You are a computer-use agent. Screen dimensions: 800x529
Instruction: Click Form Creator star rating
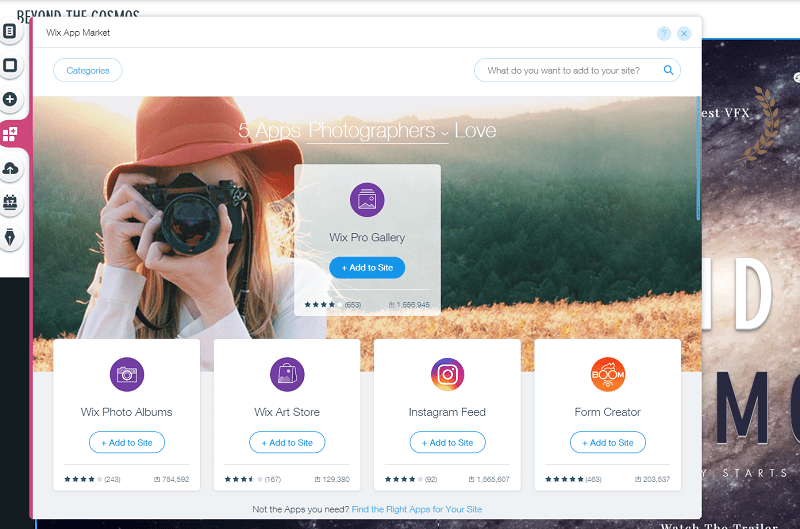tap(564, 480)
